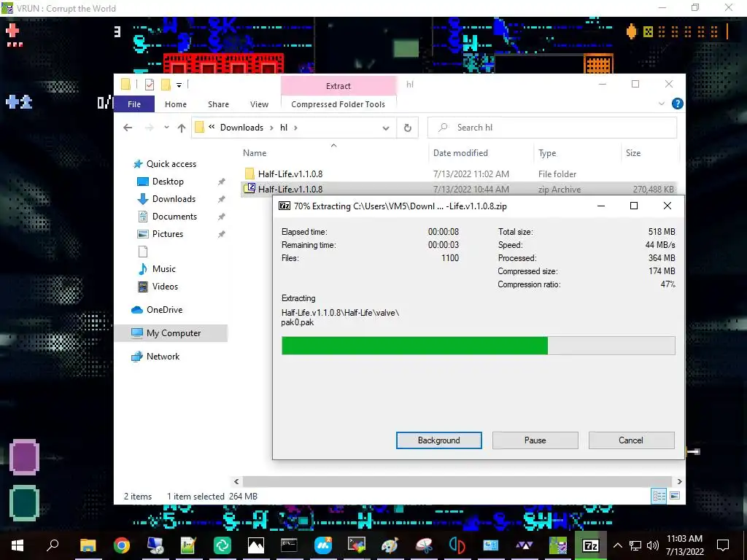
Task: Switch to the Share ribbon tab
Action: [x=218, y=104]
